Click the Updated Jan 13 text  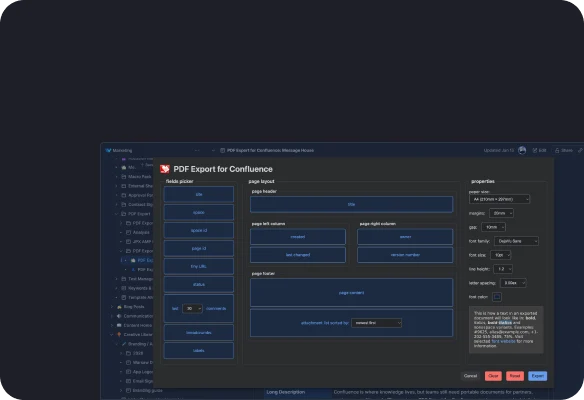pos(499,150)
